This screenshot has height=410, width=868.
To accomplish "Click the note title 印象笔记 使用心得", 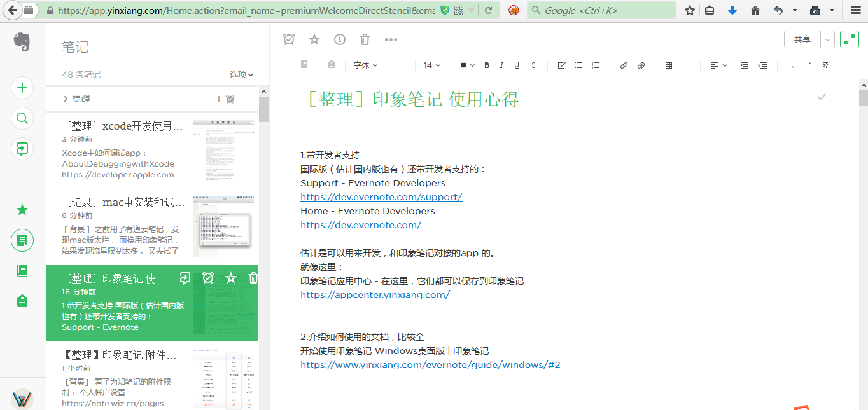I will (412, 99).
